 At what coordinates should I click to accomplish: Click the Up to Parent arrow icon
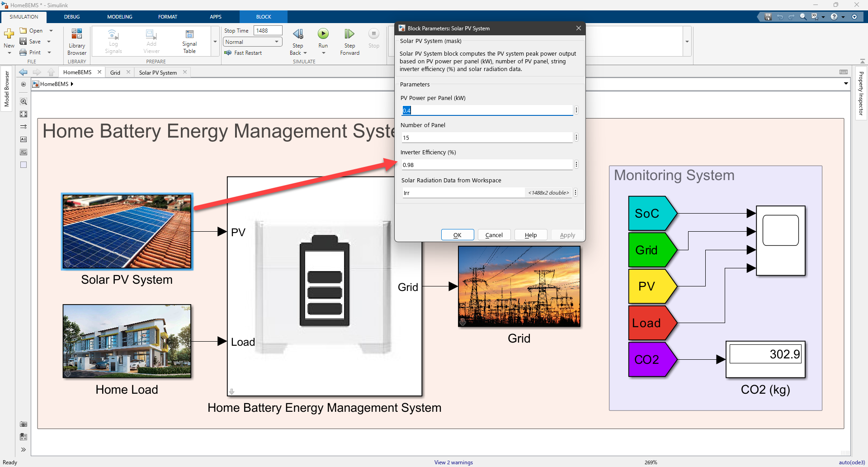coord(51,72)
